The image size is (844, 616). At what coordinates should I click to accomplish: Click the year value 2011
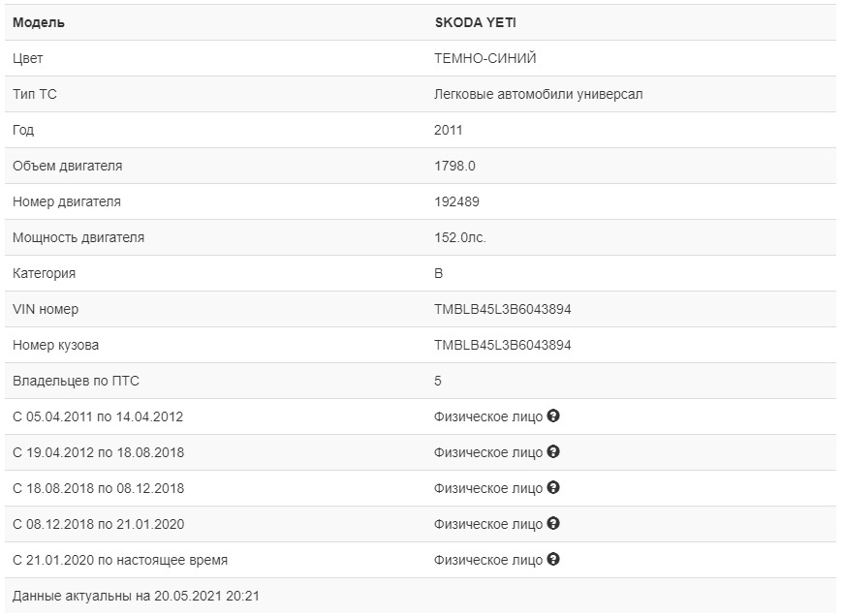pyautogui.click(x=449, y=130)
